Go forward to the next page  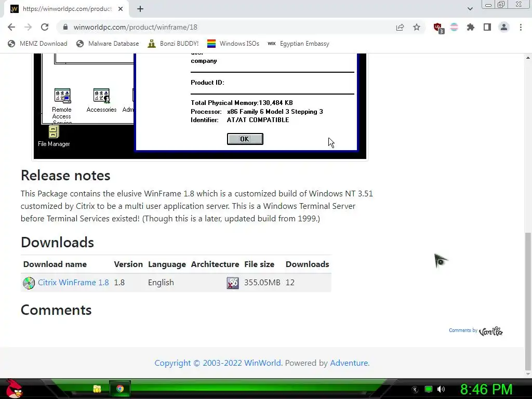[x=28, y=27]
